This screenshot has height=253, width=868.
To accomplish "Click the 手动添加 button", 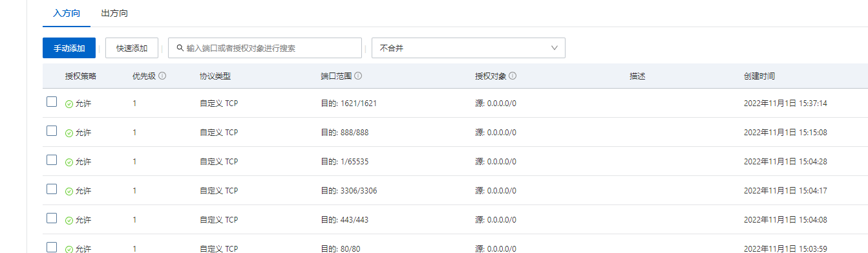I will [x=69, y=48].
